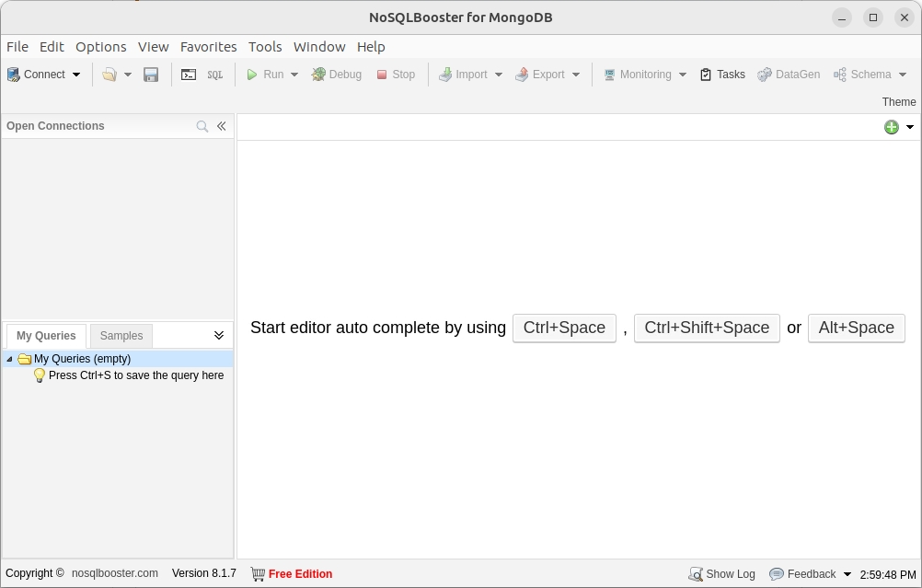Click the Show Log button

click(x=722, y=574)
